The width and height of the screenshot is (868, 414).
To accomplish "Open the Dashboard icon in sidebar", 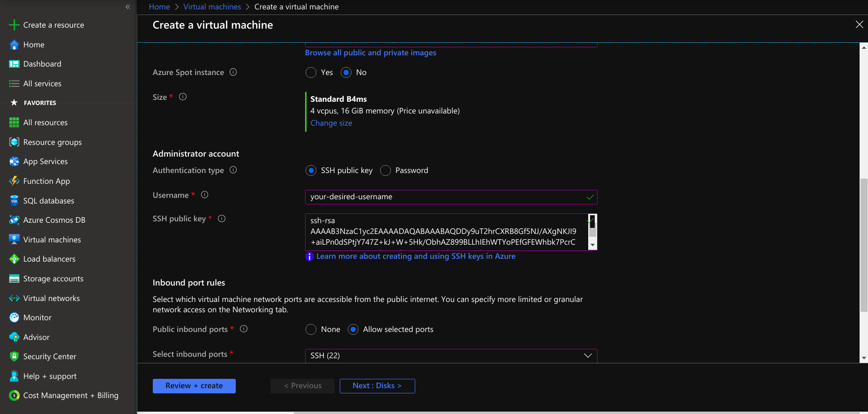I will [x=14, y=64].
